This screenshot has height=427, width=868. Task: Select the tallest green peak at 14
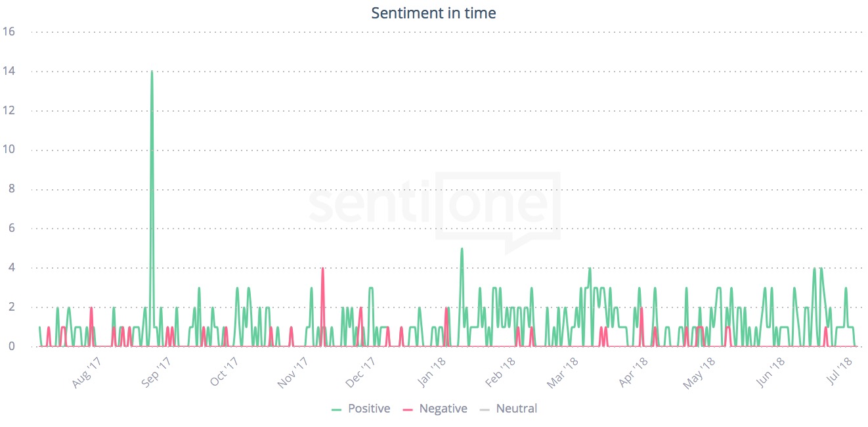[152, 72]
